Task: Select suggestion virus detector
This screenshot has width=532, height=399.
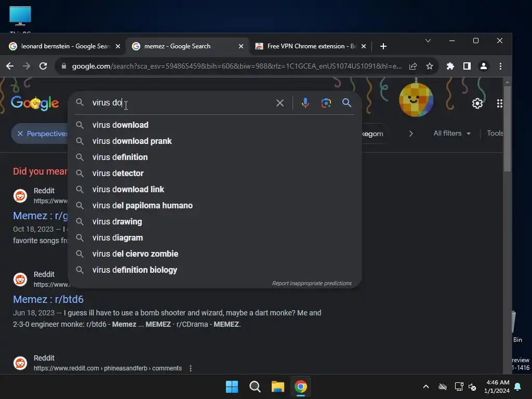Action: (x=215, y=174)
